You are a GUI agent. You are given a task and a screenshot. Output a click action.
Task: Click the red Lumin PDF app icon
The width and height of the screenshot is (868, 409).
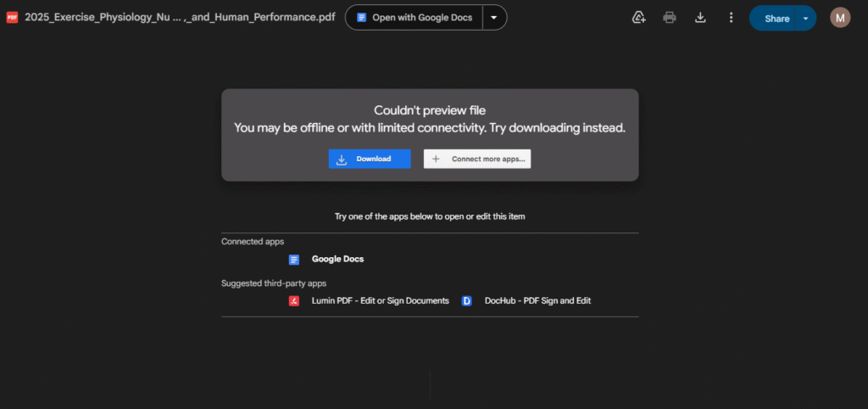294,300
